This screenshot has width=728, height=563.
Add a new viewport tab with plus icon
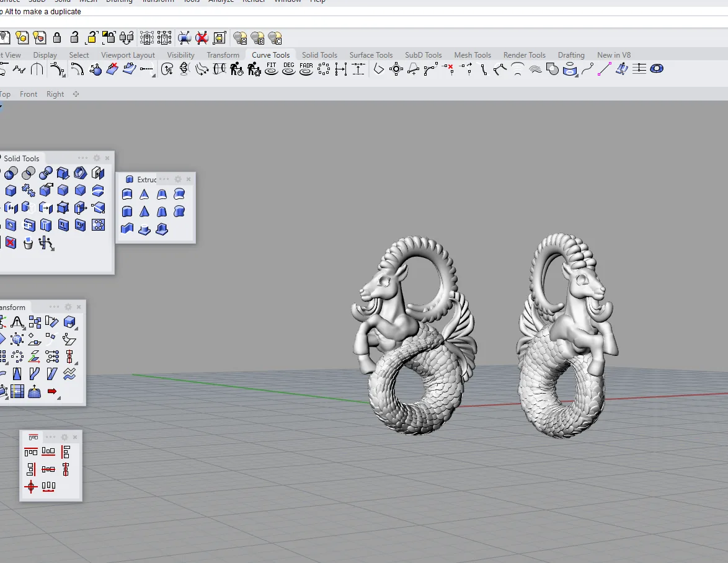point(76,94)
